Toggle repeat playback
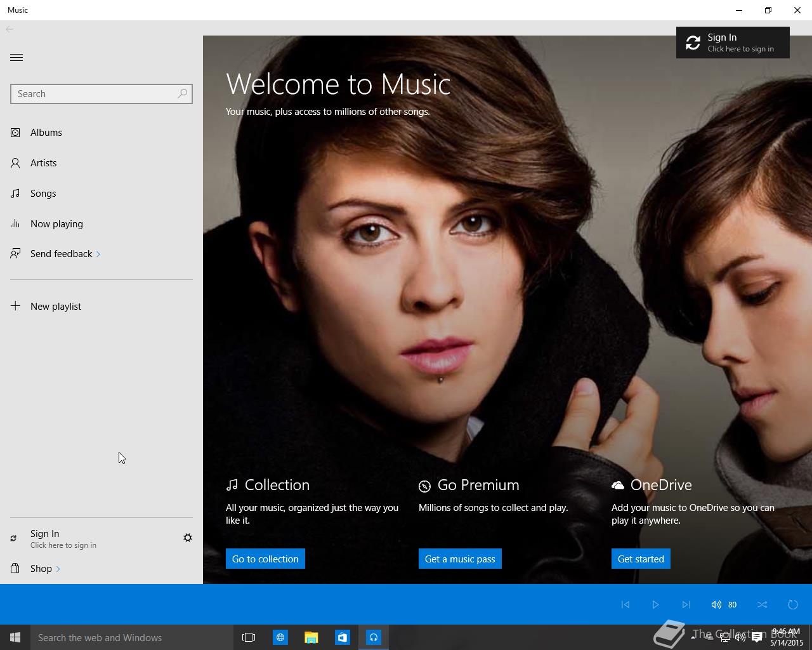This screenshot has width=812, height=650. point(793,604)
